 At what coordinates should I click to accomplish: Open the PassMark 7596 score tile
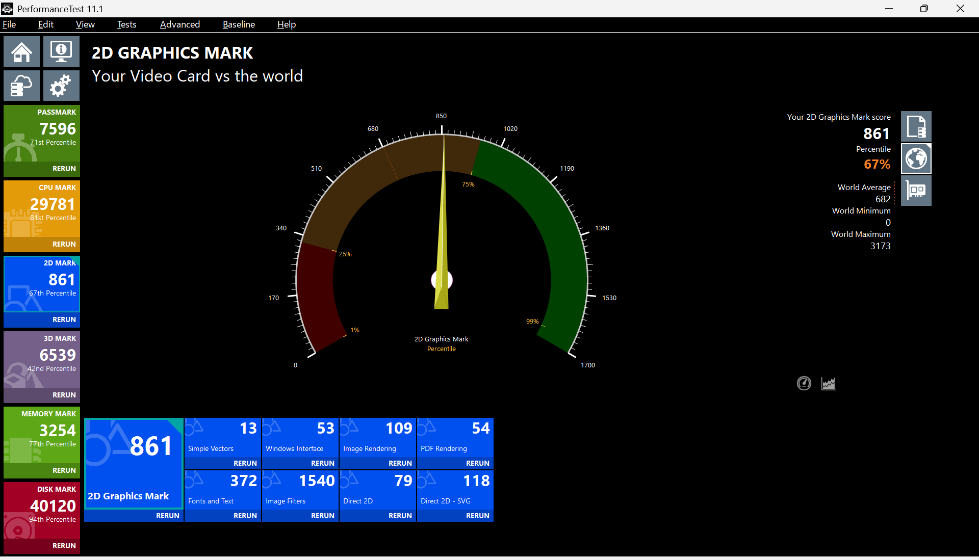42,134
